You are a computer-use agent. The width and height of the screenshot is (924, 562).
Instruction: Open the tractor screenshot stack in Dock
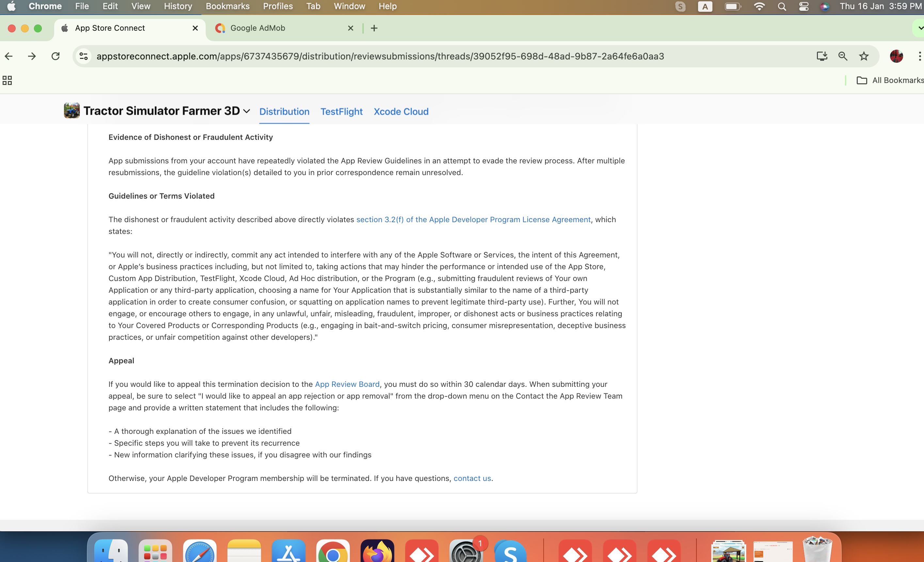click(x=728, y=551)
